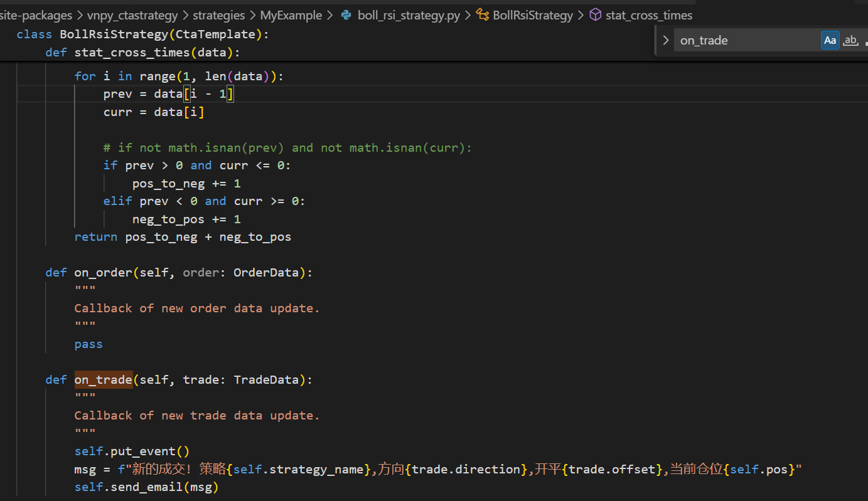Screen dimensions: 868x501
Task: Click return pos_to_neg + neg_to_pos line
Action: (183, 237)
